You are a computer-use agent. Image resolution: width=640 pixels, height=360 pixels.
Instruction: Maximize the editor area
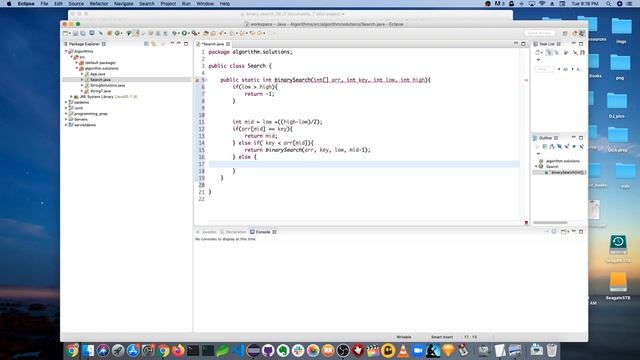pos(523,44)
